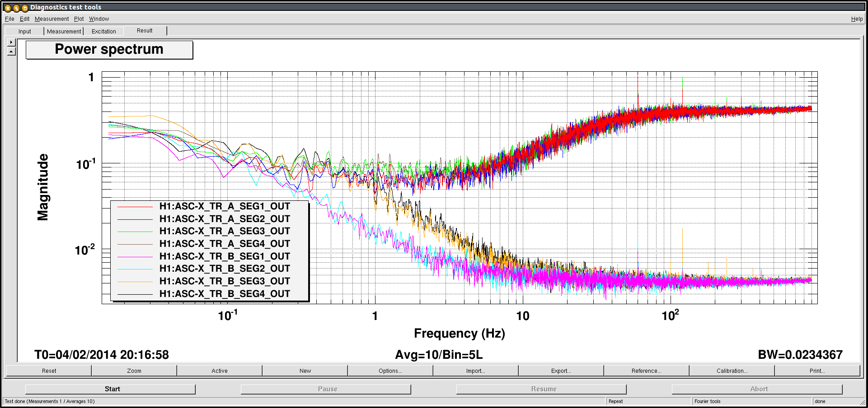Click the Power spectrum title box
868x408 pixels.
tap(109, 50)
